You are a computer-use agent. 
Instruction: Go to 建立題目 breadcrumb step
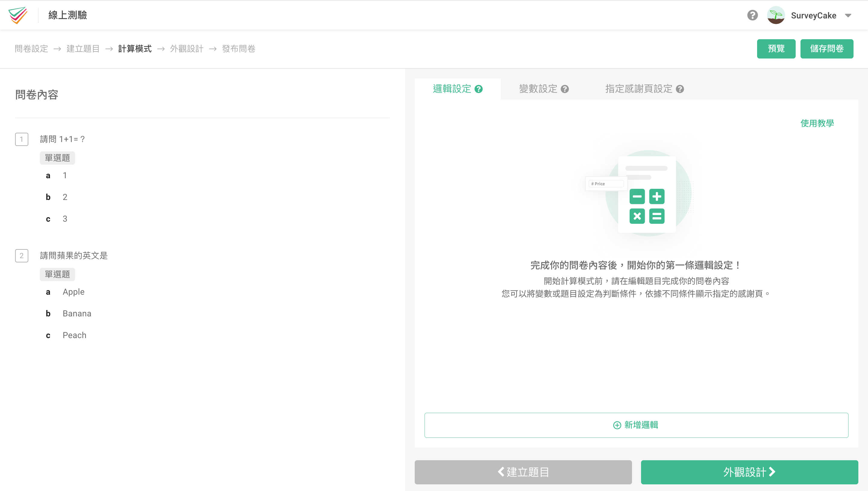(83, 49)
